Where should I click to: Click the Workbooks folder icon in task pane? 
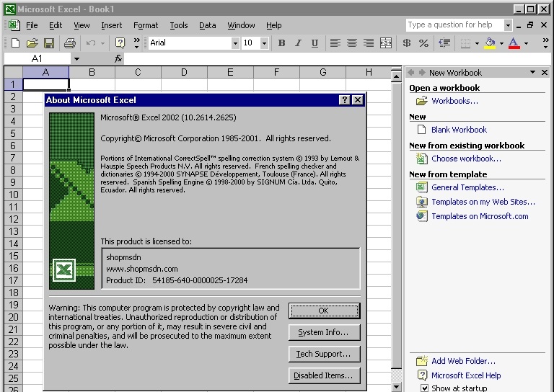click(421, 101)
